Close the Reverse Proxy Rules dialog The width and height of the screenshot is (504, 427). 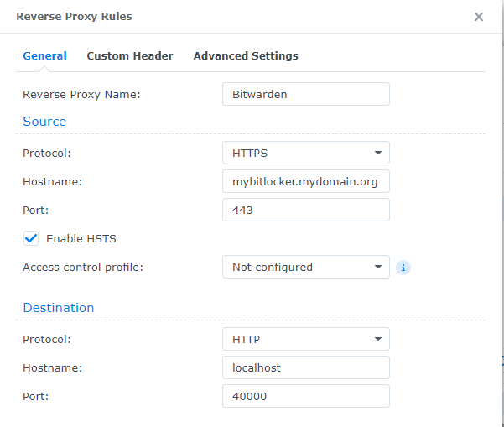478,17
